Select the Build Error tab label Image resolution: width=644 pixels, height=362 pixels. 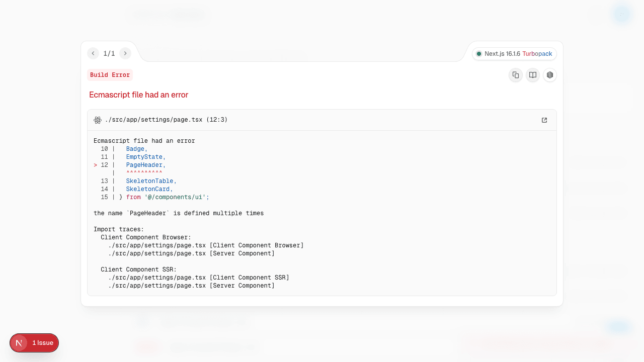(110, 74)
